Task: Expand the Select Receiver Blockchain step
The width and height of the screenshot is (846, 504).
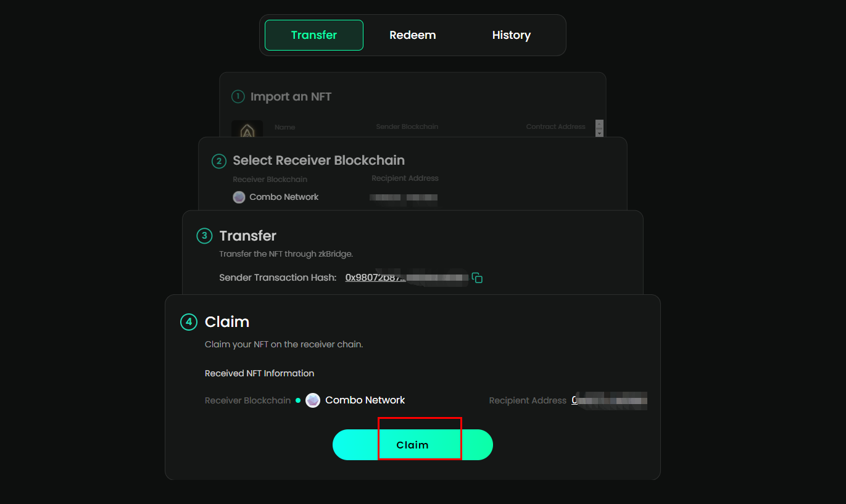Action: 318,160
